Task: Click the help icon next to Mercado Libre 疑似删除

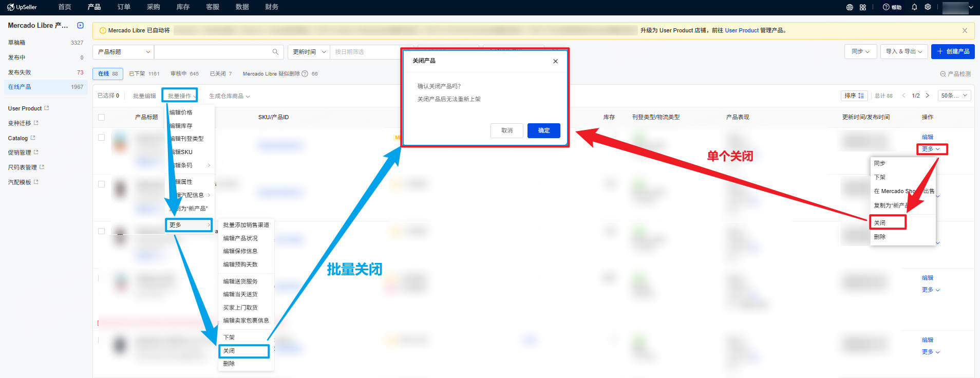Action: [x=305, y=73]
